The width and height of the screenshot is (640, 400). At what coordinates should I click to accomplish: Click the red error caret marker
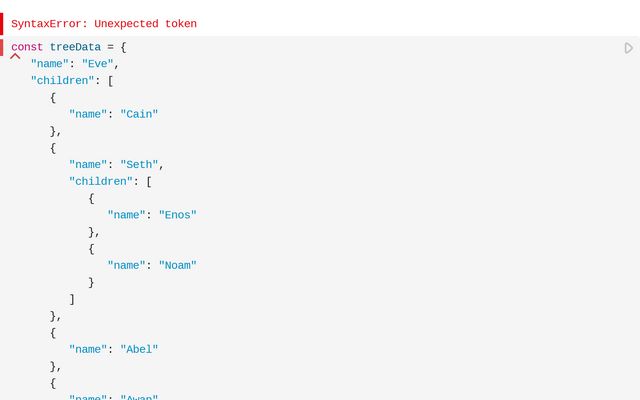15,57
